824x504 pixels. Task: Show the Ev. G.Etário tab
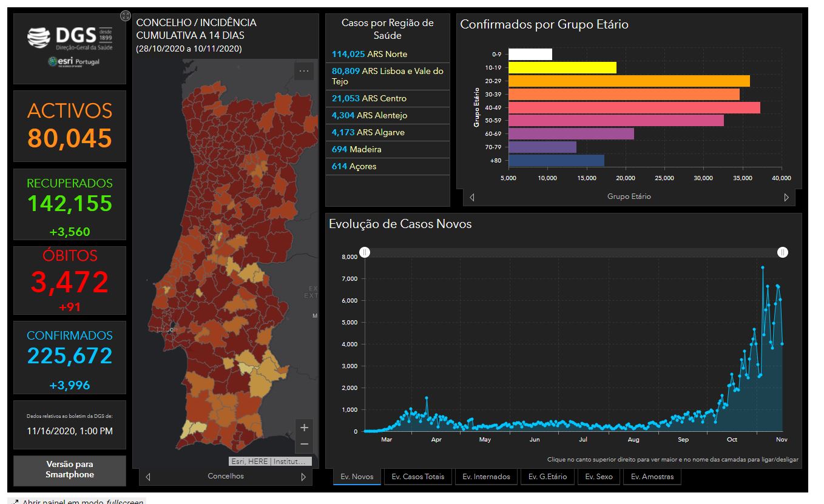(547, 477)
